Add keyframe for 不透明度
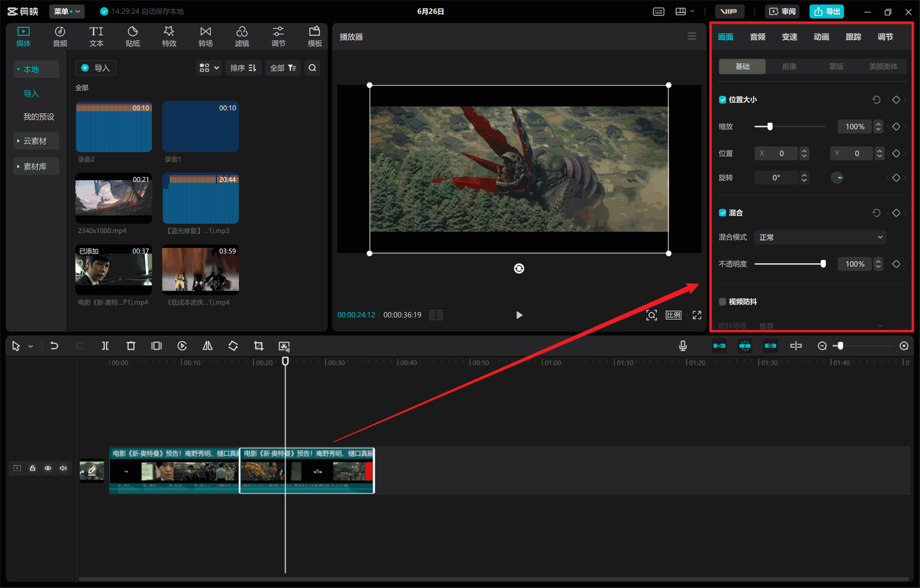The width and height of the screenshot is (920, 588). 896,264
